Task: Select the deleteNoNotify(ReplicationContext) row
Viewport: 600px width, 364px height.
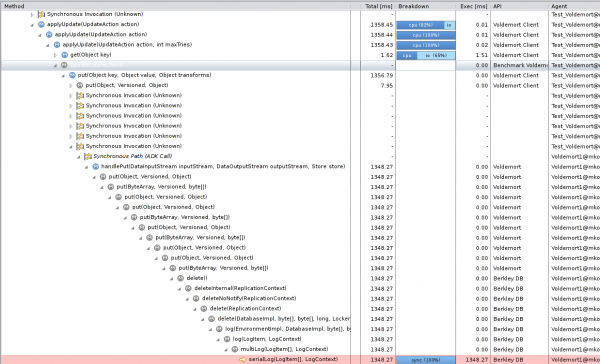Action: [x=300, y=299]
